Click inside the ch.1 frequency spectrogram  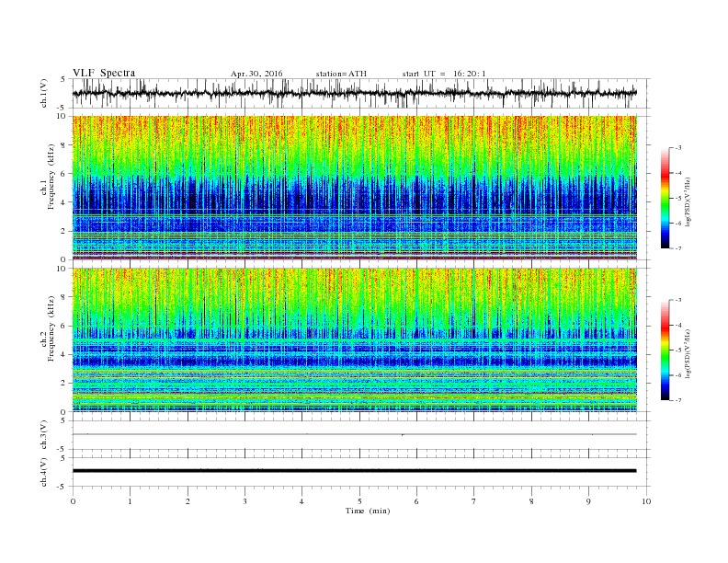[354, 188]
